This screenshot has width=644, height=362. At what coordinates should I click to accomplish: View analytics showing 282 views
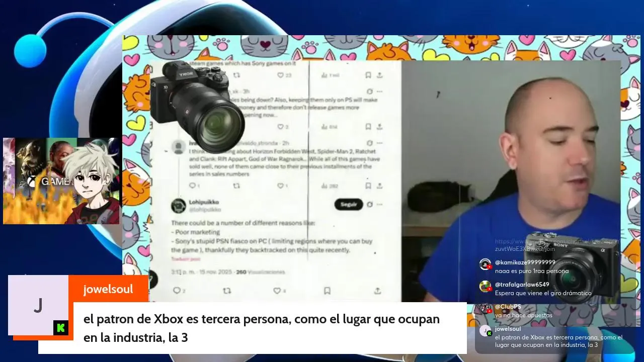tap(330, 186)
